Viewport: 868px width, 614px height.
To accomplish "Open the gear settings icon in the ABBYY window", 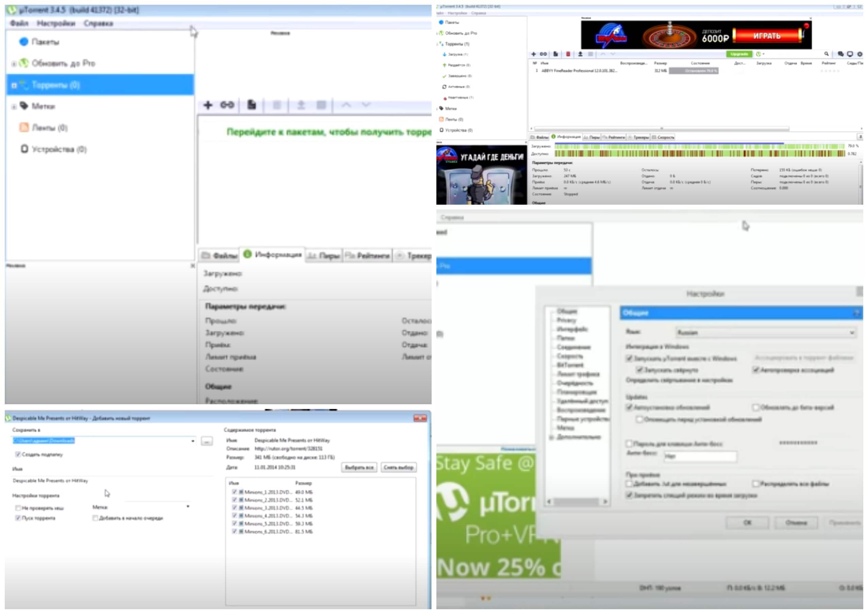I will pos(860,54).
